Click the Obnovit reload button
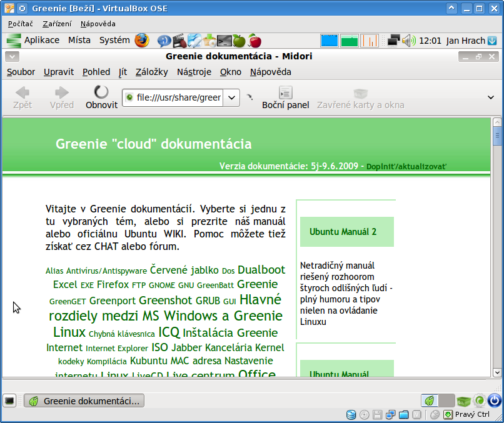The image size is (504, 423). [x=101, y=97]
